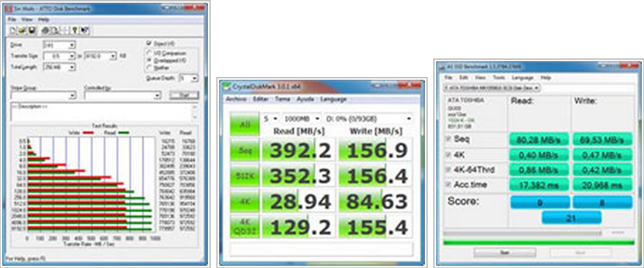Open the Tools menu in AS SSD

[499, 78]
